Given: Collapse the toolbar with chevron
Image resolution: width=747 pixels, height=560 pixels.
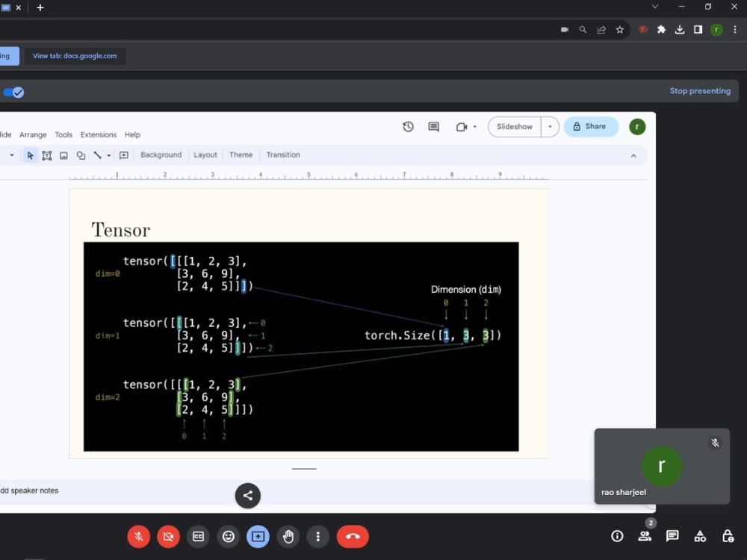Looking at the screenshot, I should 633,156.
